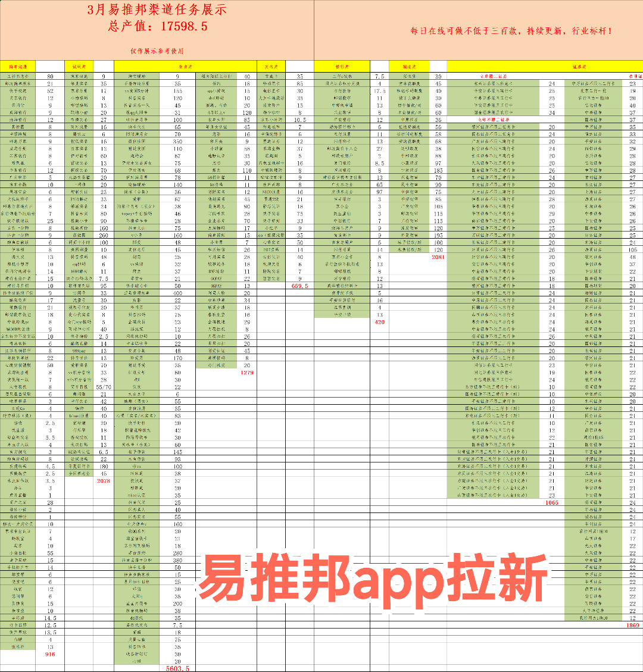Viewport: 643px width, 672px height.
Task: Select the cell with value 17.5
Action: [x=379, y=91]
